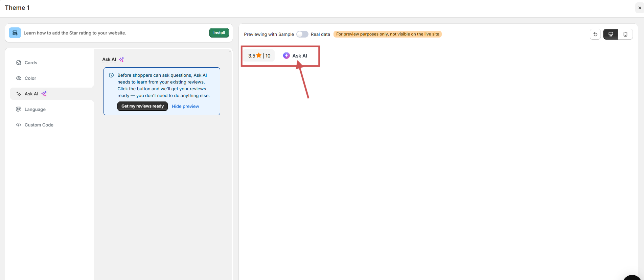Open the Custom Code settings tab
This screenshot has height=280, width=644.
[52, 125]
